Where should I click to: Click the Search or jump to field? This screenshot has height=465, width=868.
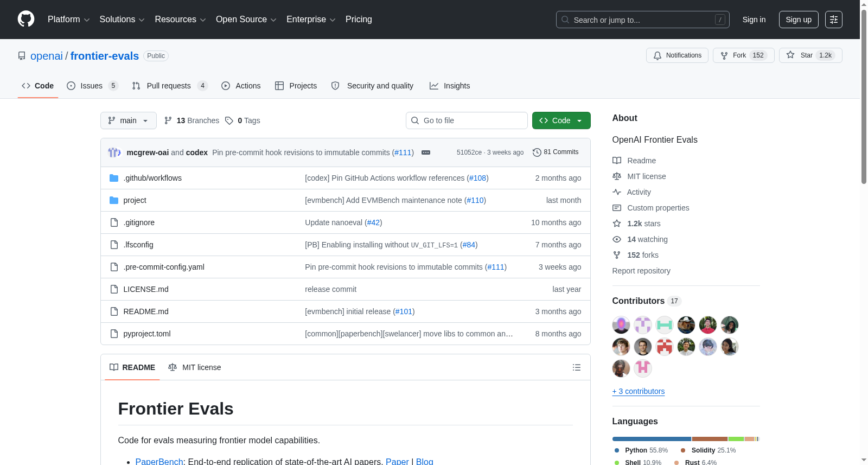pyautogui.click(x=643, y=20)
